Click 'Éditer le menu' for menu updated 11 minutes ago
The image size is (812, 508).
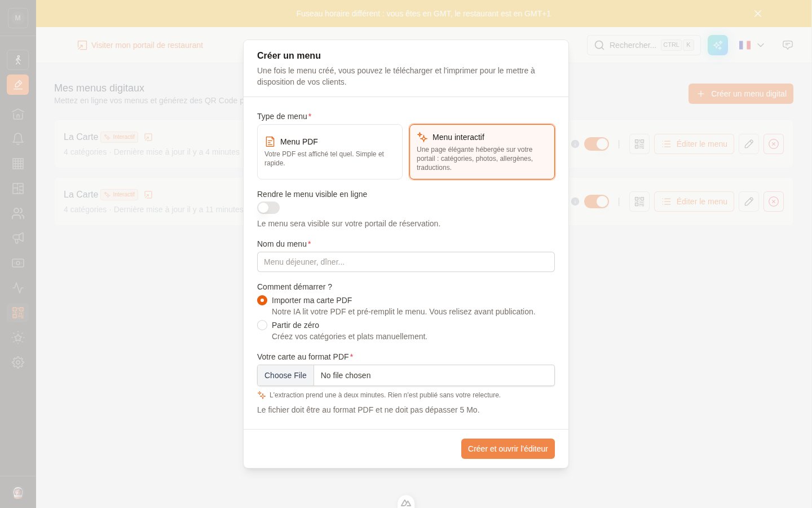coord(694,202)
